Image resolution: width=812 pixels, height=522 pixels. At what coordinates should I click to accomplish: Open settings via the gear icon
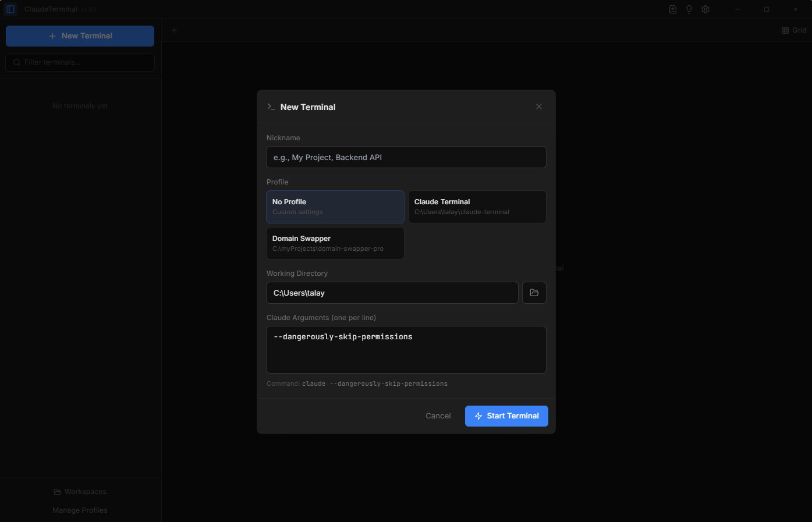[x=705, y=9]
